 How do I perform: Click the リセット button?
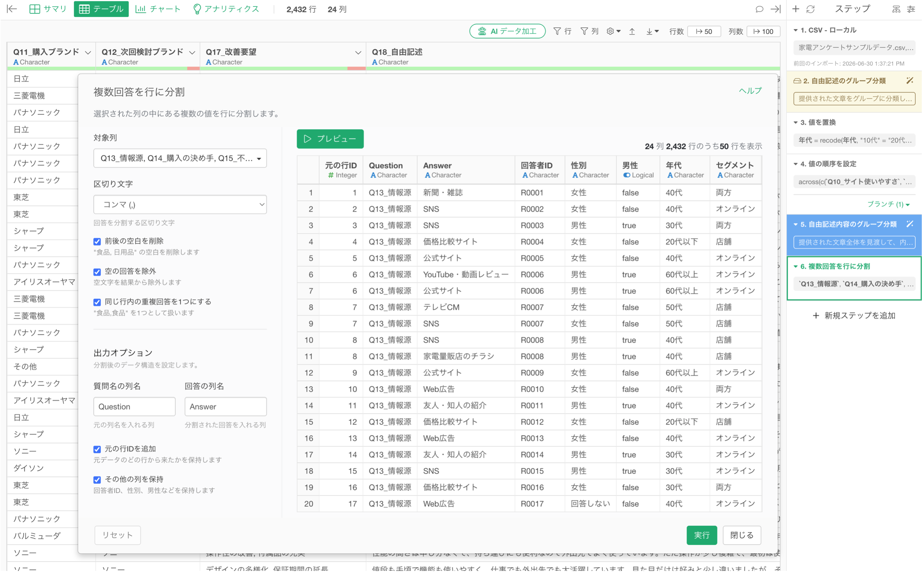coord(117,535)
